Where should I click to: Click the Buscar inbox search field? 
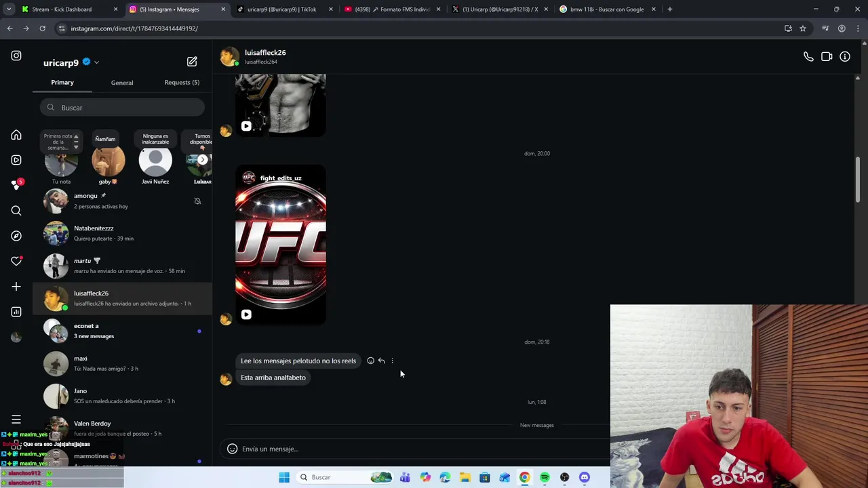point(122,108)
